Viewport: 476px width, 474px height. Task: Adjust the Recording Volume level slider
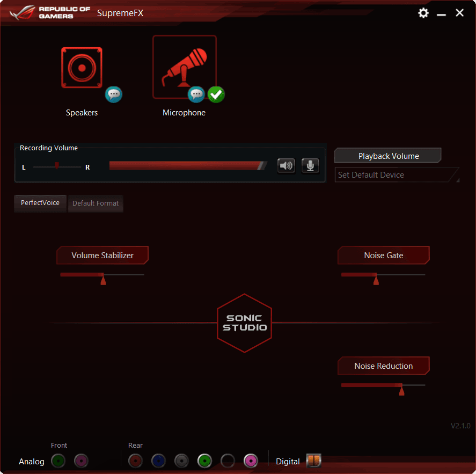coord(188,166)
